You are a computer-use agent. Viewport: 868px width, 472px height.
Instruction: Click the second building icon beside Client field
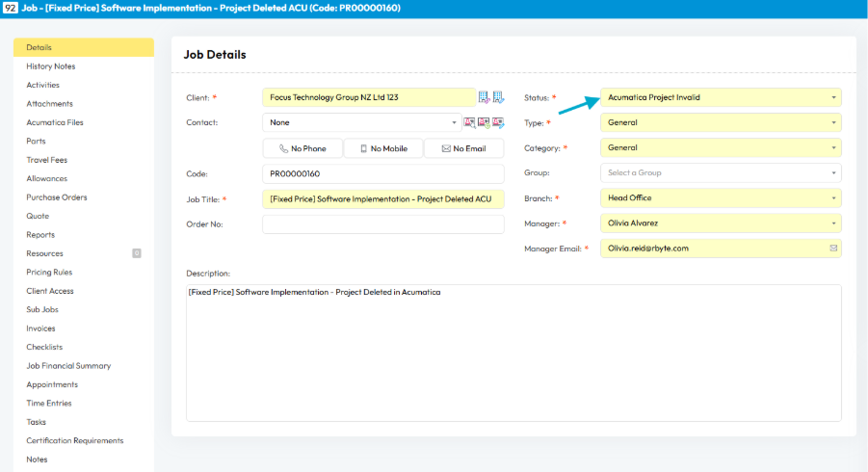(x=498, y=97)
